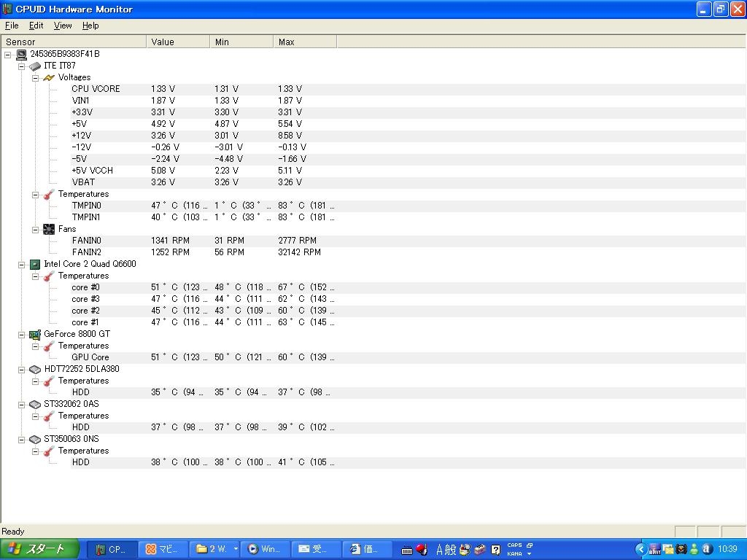The image size is (747, 560).
Task: Click the language bar help question-mark icon
Action: point(495,550)
